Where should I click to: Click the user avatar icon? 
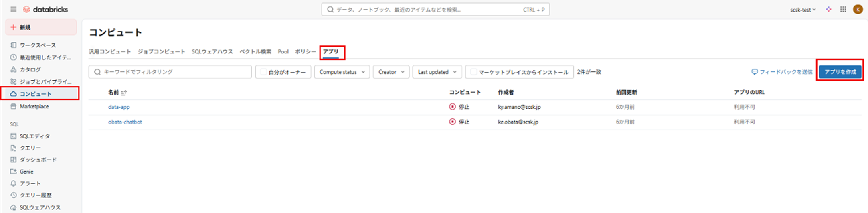tap(858, 10)
